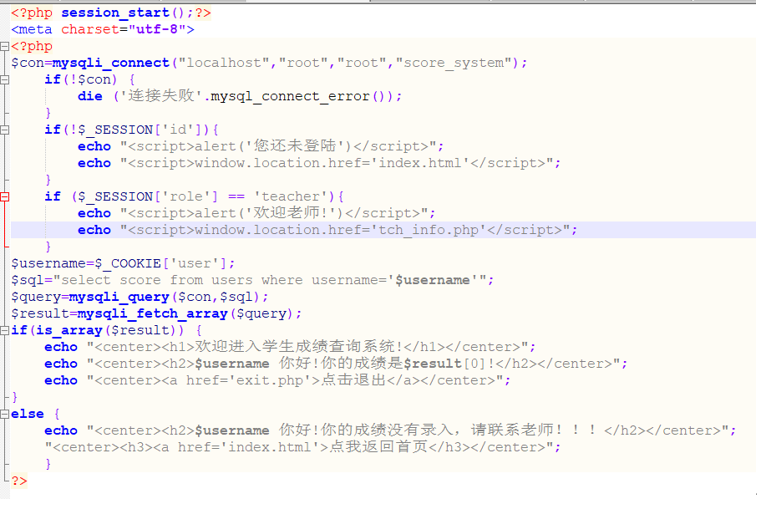The image size is (757, 507).
Task: Click the "score_system" database name string
Action: tap(454, 63)
